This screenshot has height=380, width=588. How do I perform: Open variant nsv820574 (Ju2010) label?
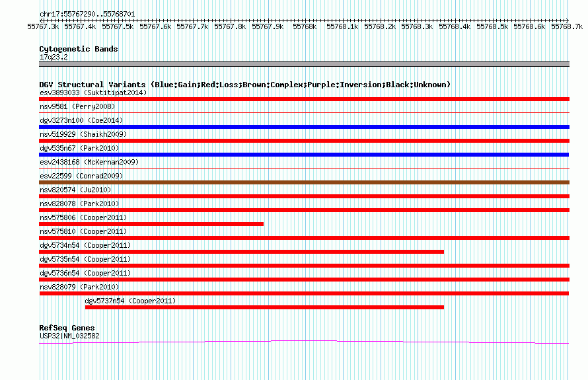tap(75, 190)
